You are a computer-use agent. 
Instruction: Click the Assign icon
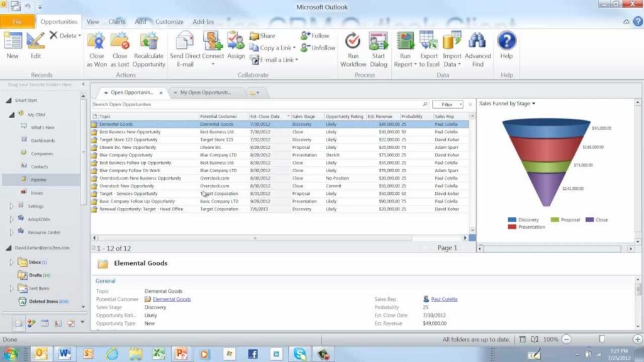pos(236,41)
